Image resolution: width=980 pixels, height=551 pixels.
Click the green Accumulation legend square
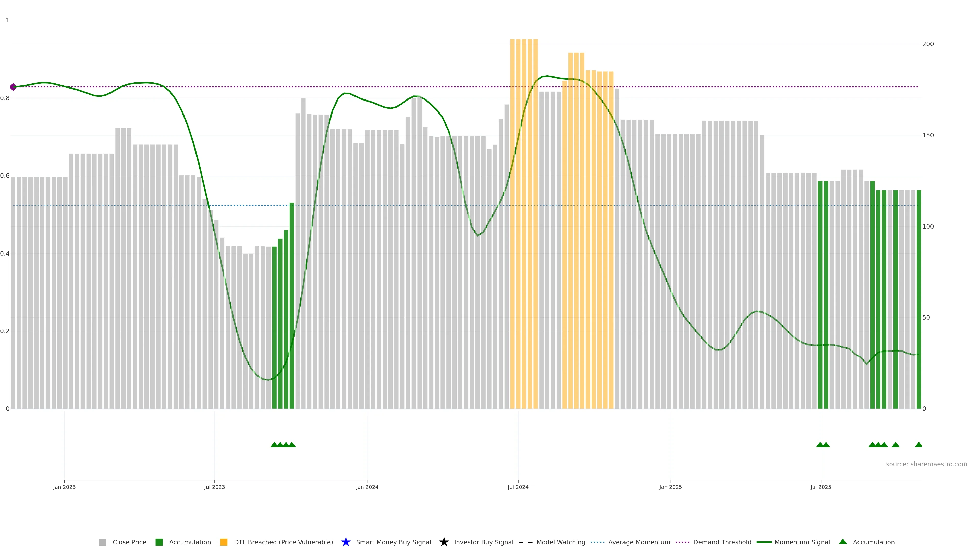coord(159,542)
